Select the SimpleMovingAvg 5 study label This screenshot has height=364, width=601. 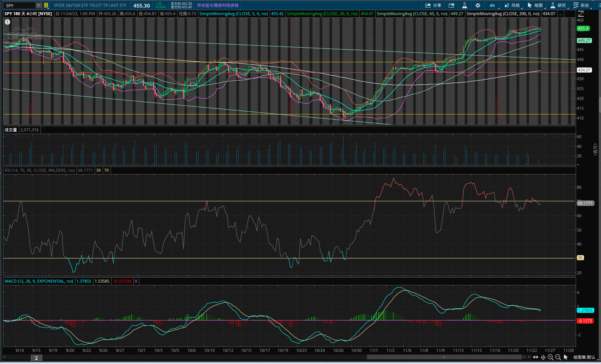tap(234, 14)
